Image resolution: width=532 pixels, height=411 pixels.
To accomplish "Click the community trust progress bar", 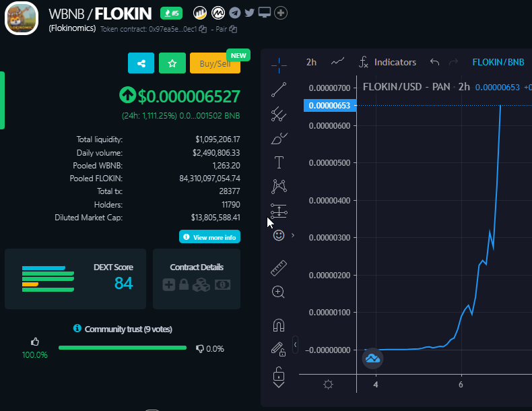I will pos(123,348).
